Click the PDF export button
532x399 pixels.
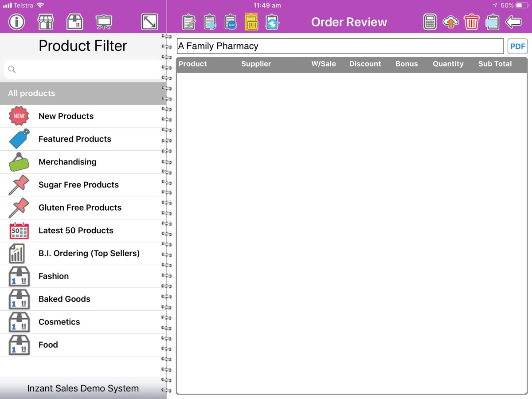click(517, 46)
